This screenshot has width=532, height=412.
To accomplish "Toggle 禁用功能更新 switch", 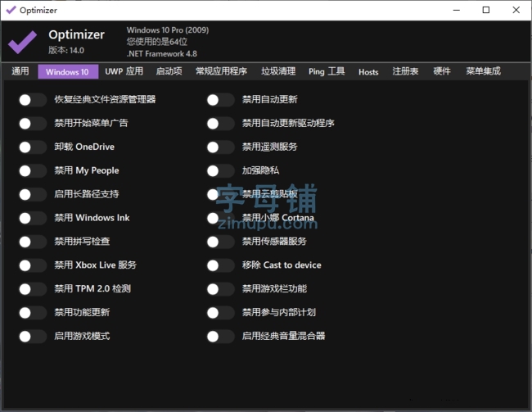I will [x=33, y=313].
